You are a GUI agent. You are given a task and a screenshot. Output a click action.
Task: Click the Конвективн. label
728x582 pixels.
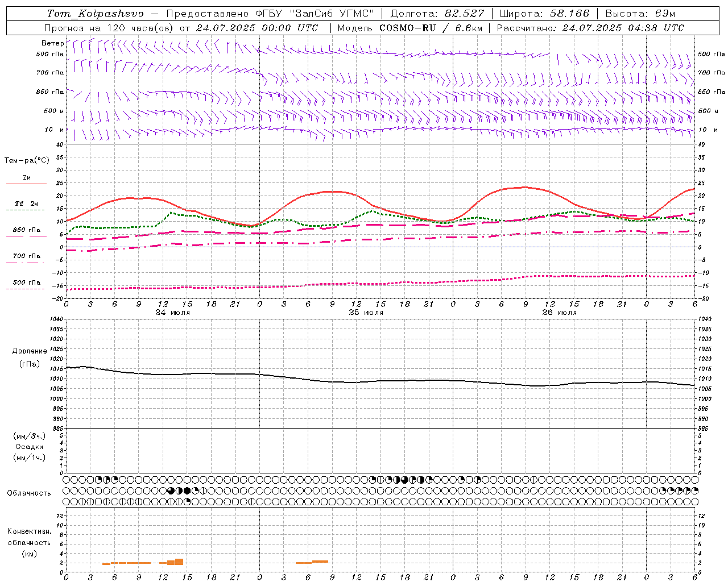(x=29, y=531)
